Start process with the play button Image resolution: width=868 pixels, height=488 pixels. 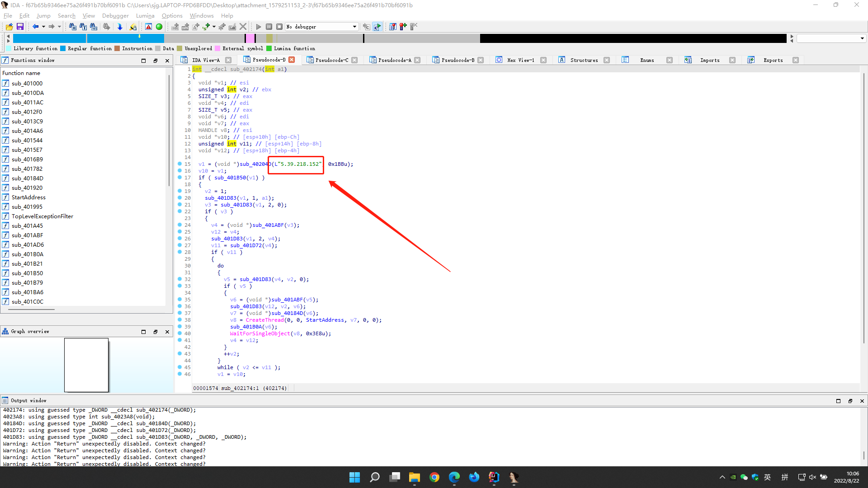[259, 27]
